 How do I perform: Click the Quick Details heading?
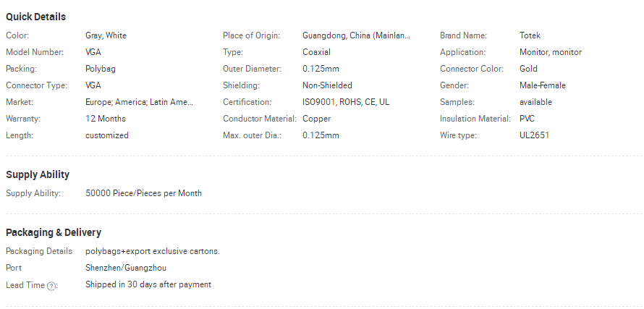[35, 17]
